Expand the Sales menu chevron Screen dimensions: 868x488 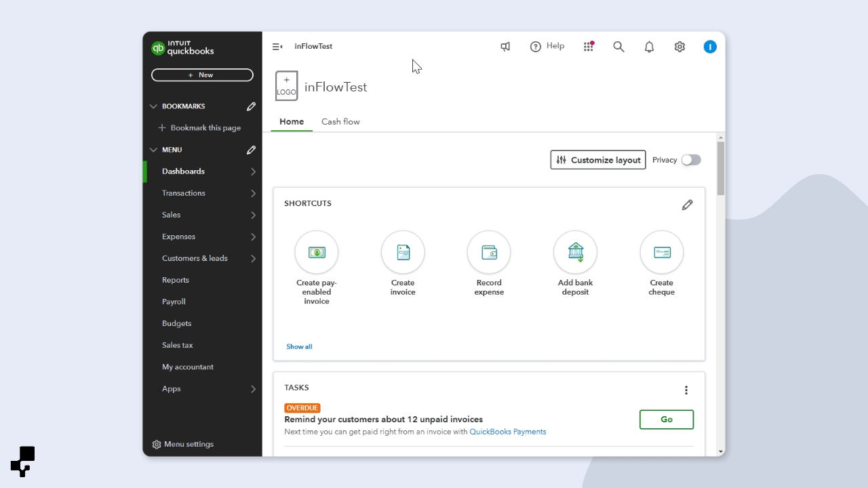coord(253,215)
